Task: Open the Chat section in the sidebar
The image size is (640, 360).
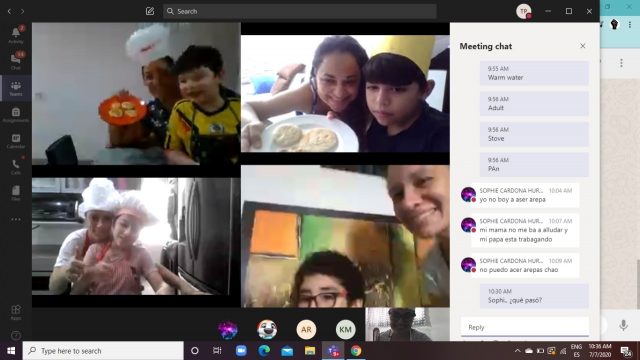Action: click(x=16, y=61)
